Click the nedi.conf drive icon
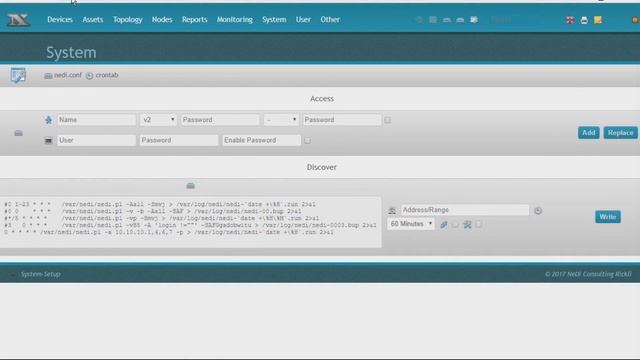 [48, 76]
